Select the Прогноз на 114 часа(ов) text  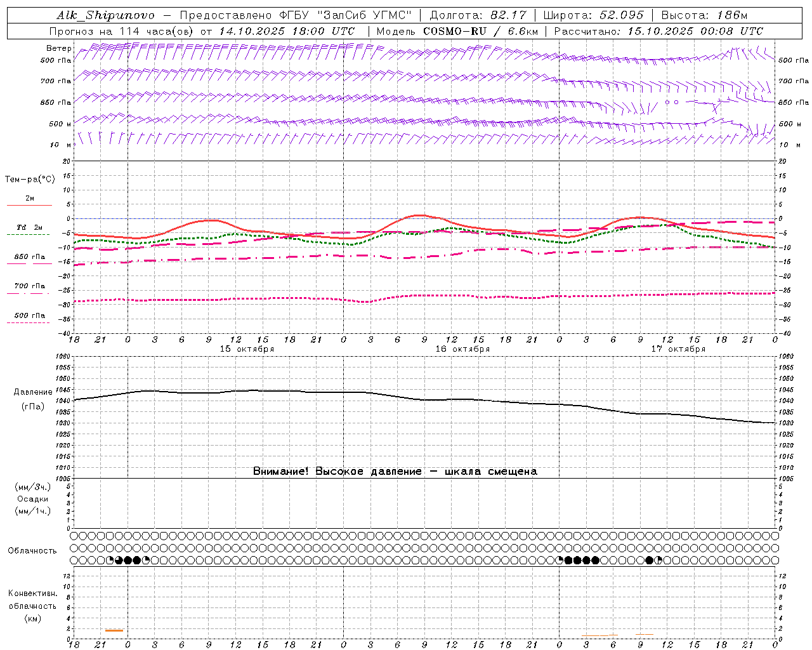tap(122, 31)
